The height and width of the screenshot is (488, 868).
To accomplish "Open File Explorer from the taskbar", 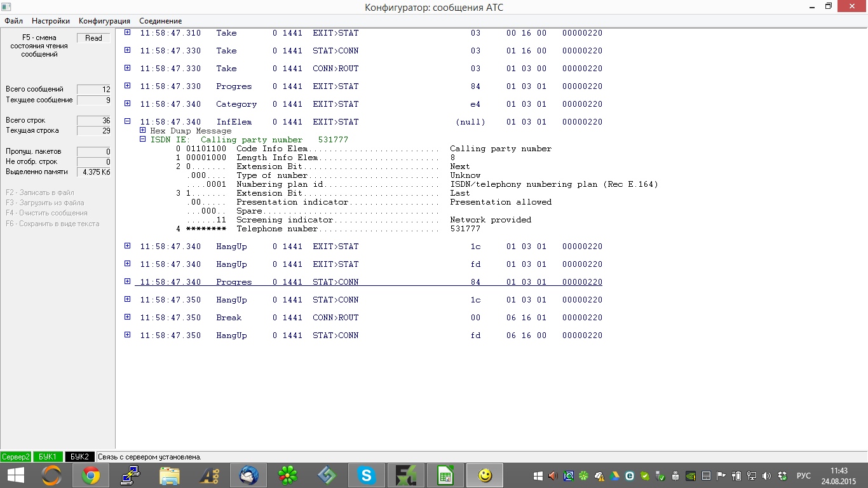I will pos(170,475).
